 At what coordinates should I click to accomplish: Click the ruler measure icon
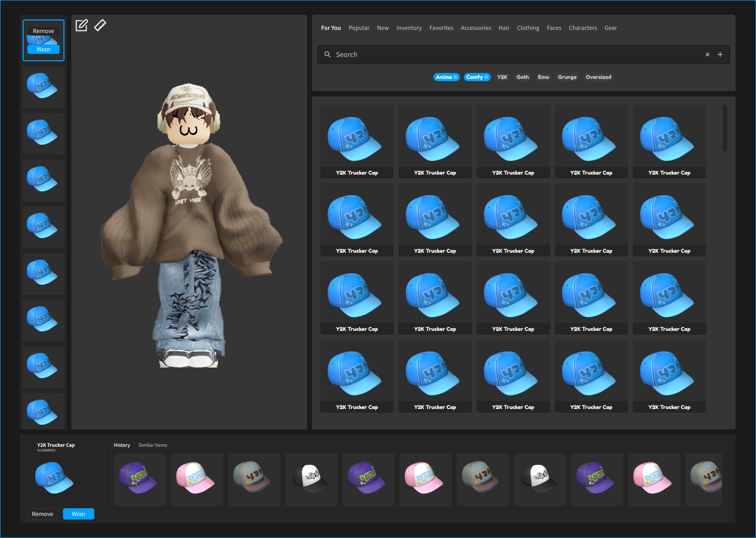click(x=100, y=25)
